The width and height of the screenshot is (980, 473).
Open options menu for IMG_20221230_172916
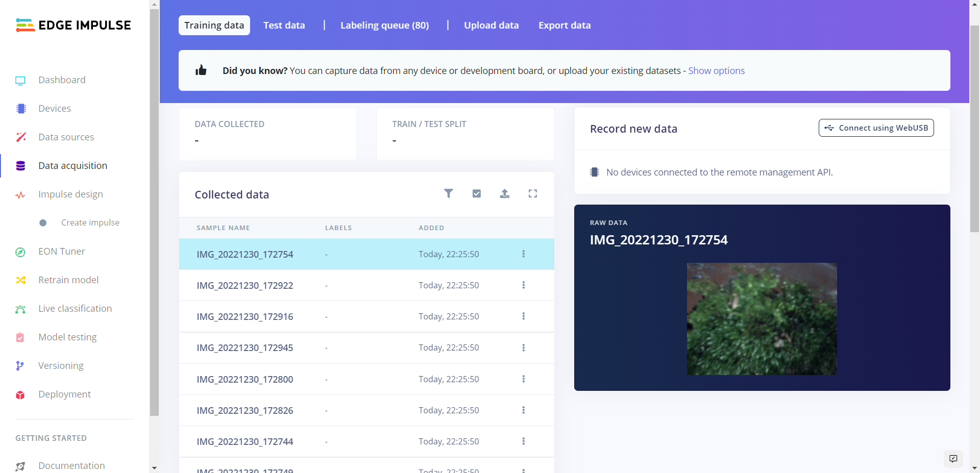coord(524,316)
